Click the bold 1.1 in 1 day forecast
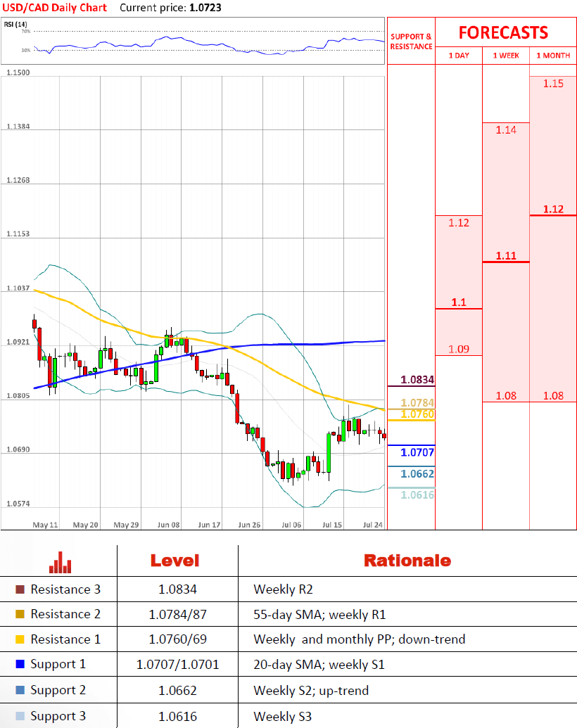This screenshot has width=577, height=728. 459,302
